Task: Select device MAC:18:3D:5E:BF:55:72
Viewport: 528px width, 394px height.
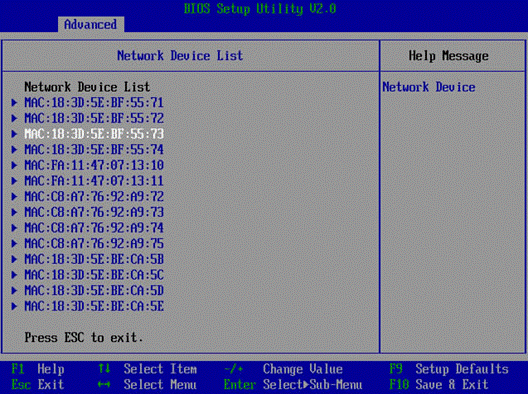Action: (94, 118)
